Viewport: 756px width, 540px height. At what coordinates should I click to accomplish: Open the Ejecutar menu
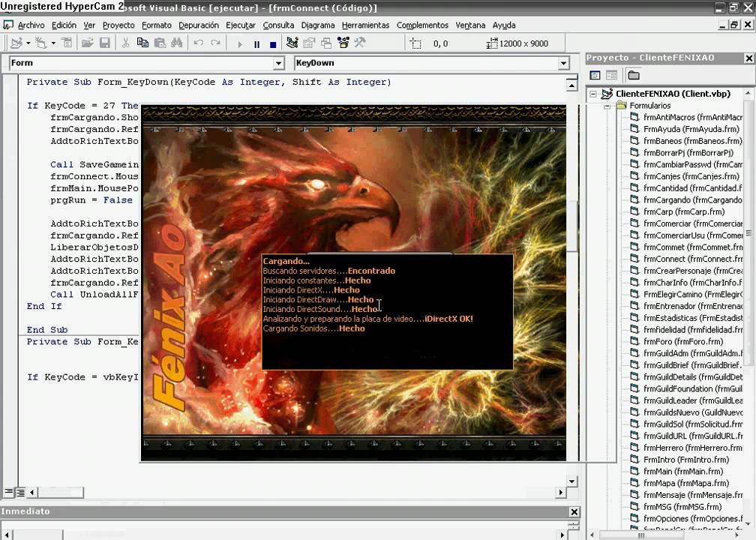pyautogui.click(x=241, y=25)
